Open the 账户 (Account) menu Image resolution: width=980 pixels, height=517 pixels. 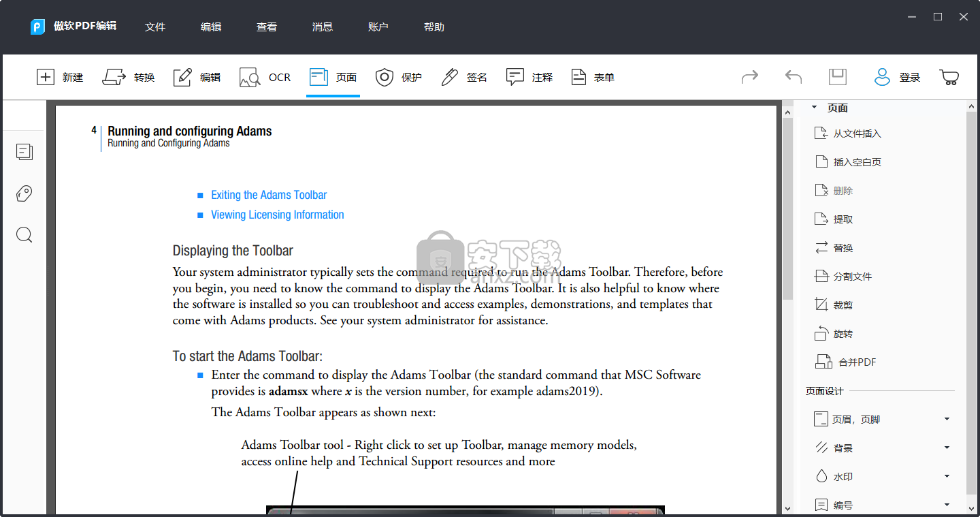378,27
